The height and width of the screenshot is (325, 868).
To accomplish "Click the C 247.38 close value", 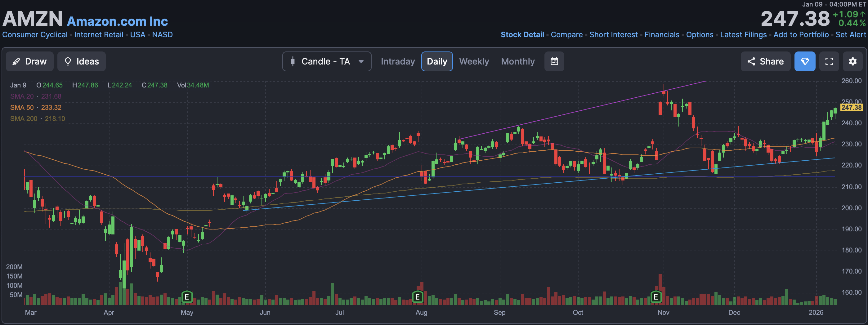I will [155, 85].
